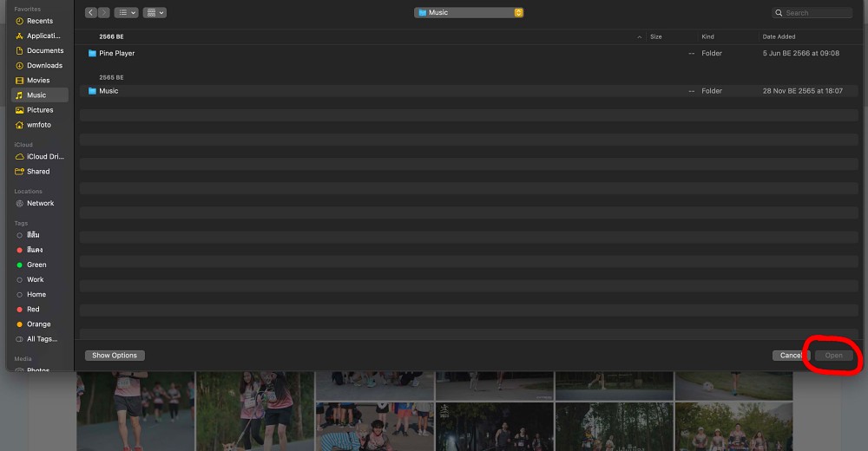
Task: Select the Orange tag in the sidebar
Action: point(38,324)
